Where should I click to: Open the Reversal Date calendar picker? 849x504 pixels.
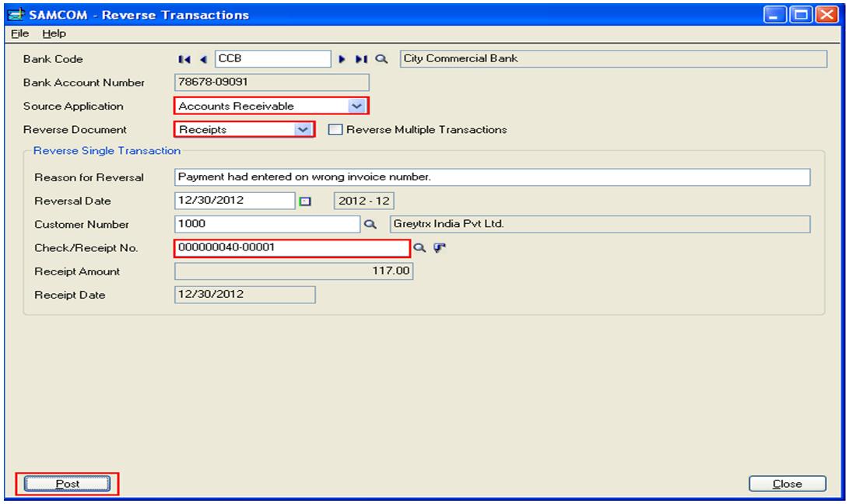(x=305, y=201)
